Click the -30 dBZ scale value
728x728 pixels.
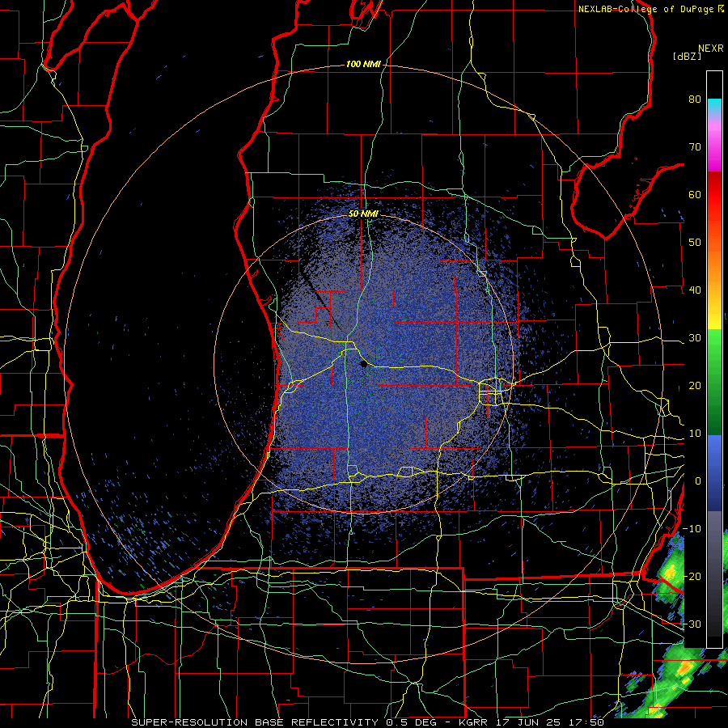coord(692,624)
